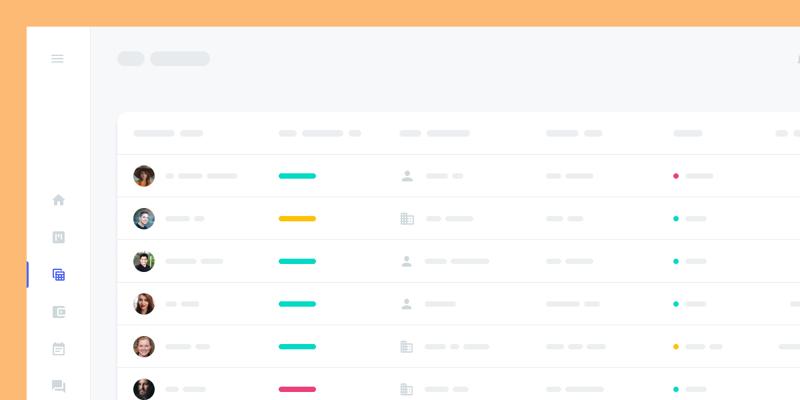Click the second, wider breadcrumb pill above the table
The width and height of the screenshot is (800, 400).
coord(180,59)
